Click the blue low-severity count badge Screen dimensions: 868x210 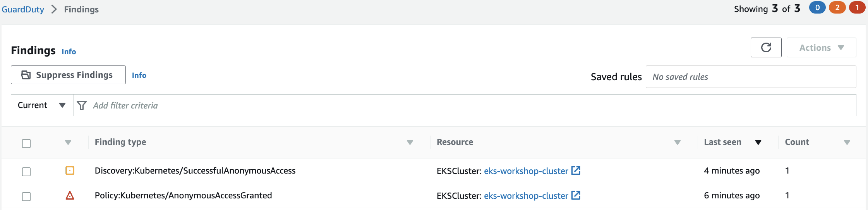817,8
